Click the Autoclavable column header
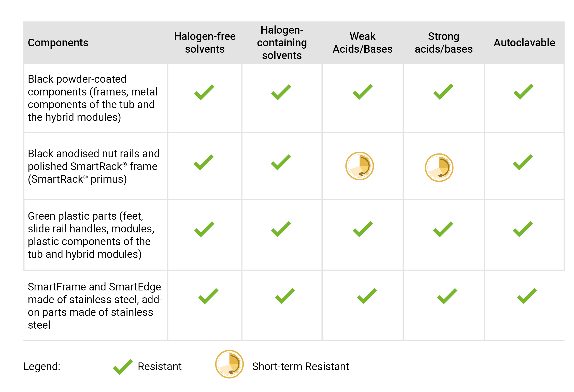Screen dimensions: 574x392 (524, 43)
